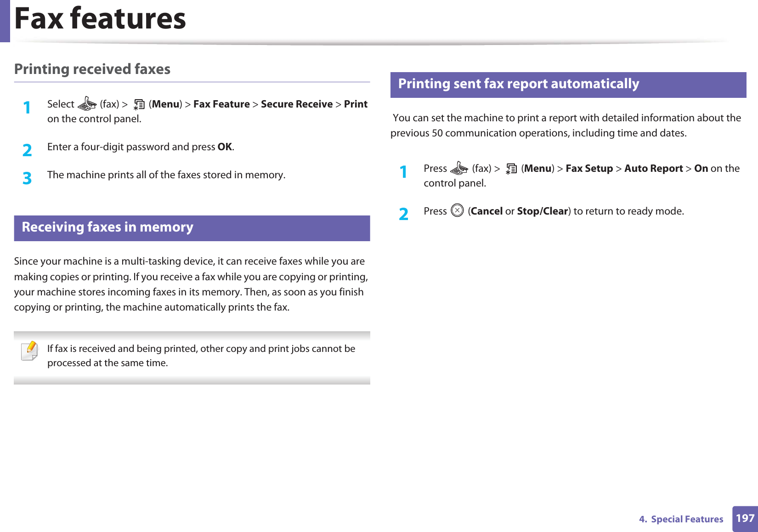Click the Cancel/Stop circle icon
Screen dimensions: 758x532
(457, 211)
